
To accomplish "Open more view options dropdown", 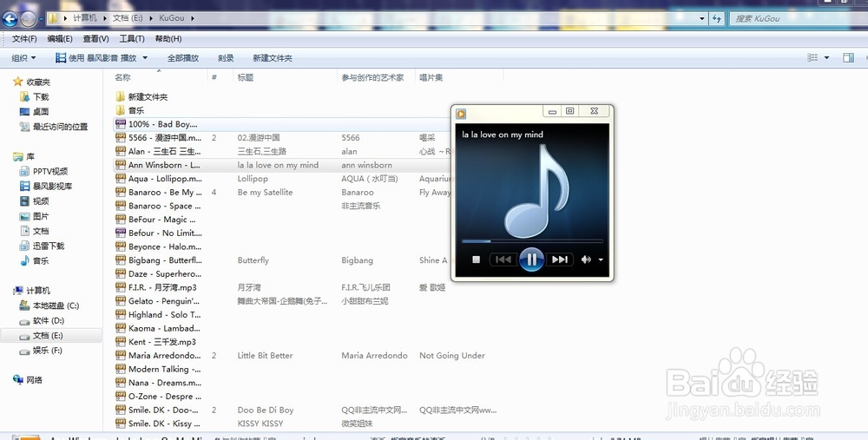I will coord(826,57).
